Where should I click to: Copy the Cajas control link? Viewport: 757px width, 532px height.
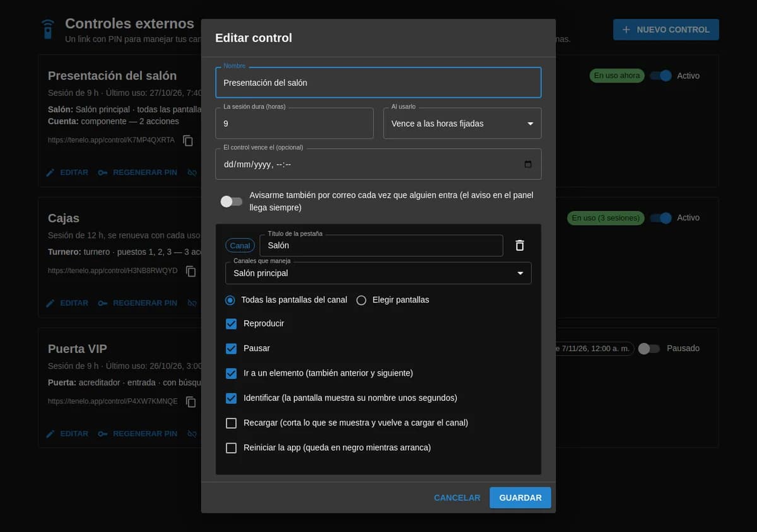[191, 271]
